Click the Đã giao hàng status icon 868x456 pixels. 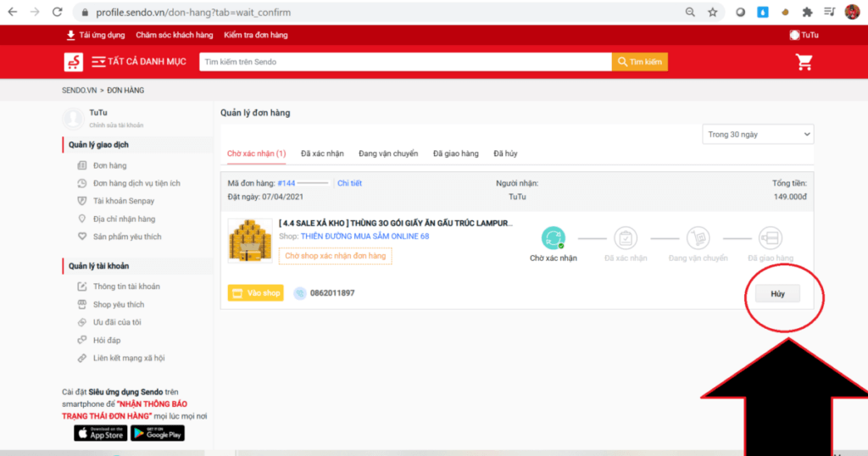pos(770,238)
